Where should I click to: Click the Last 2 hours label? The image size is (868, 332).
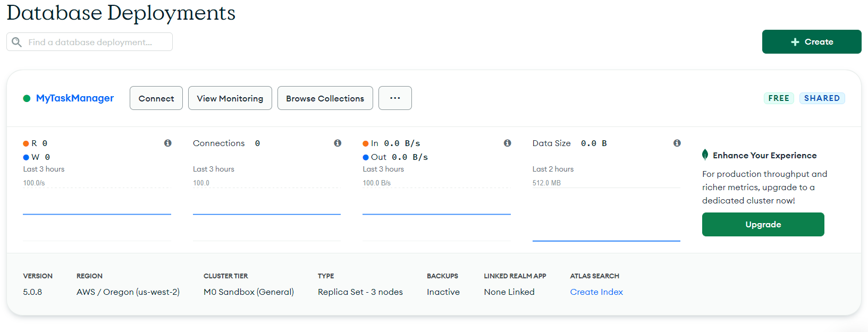[553, 169]
